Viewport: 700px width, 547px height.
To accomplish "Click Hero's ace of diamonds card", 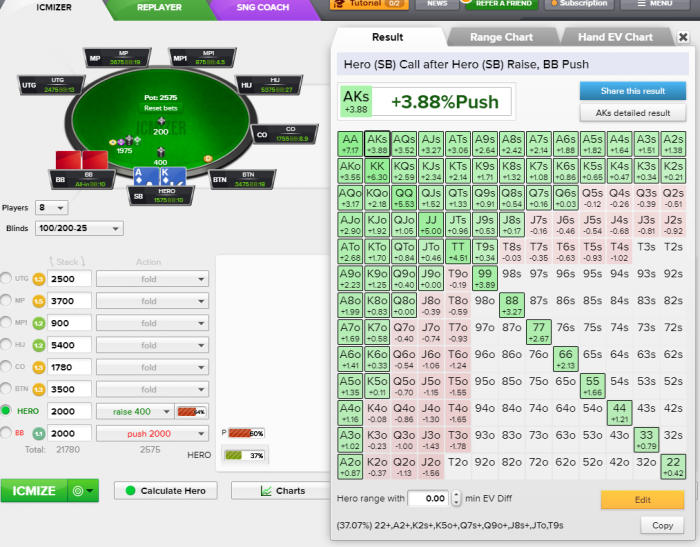I will click(x=146, y=176).
